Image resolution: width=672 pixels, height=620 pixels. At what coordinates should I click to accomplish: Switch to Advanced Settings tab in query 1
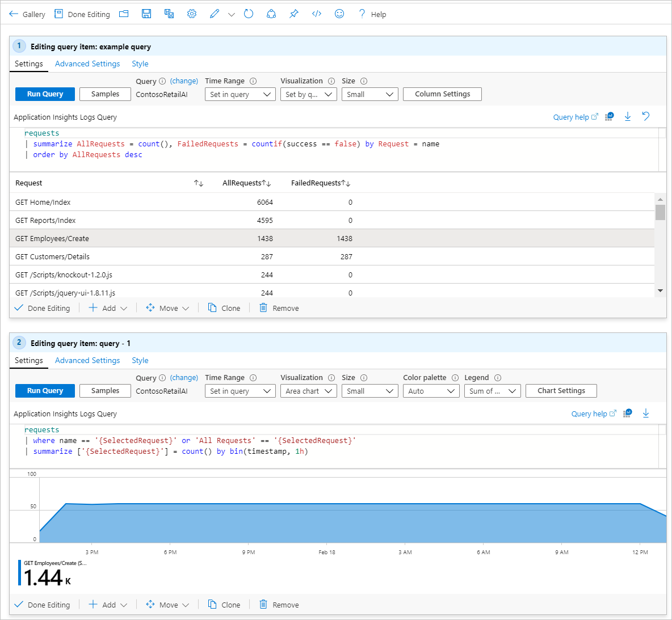[x=87, y=64]
